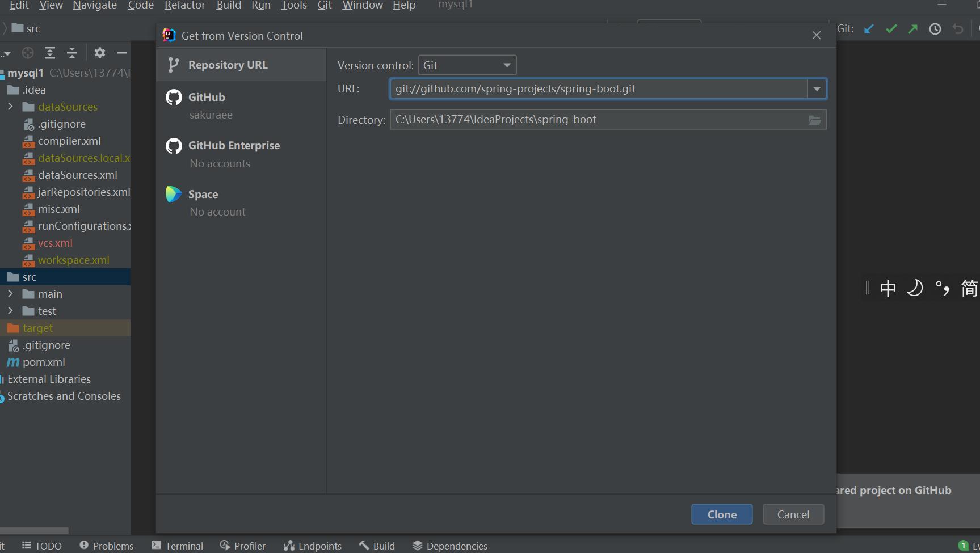Select Space option in dialog sidebar

241,202
